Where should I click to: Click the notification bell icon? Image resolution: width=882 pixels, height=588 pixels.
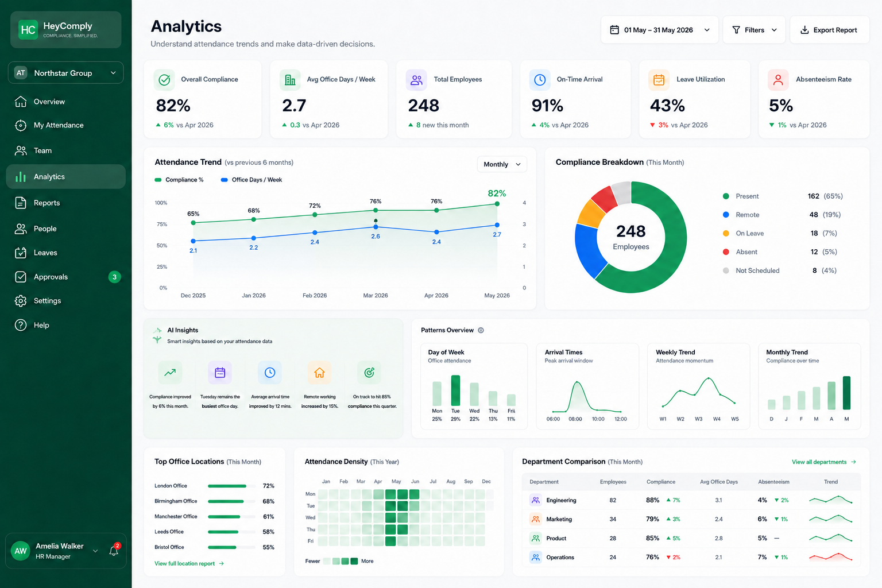click(114, 551)
